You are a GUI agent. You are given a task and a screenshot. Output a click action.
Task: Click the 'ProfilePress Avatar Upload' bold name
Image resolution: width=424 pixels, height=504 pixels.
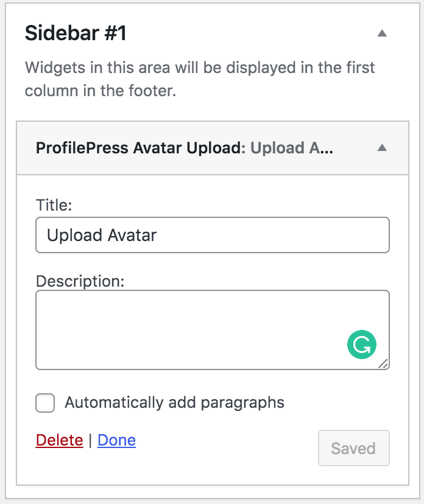(x=138, y=148)
